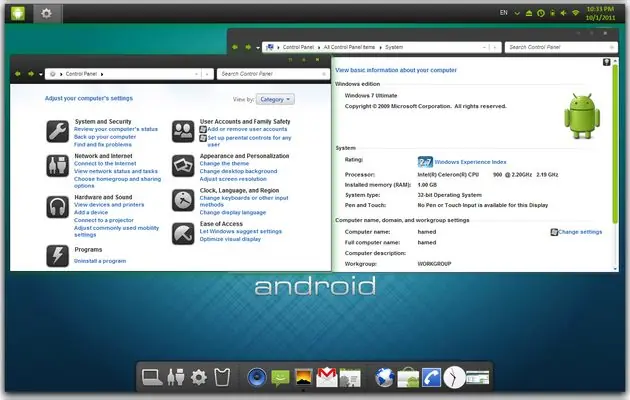630x400 pixels.
Task: Click EN language indicator in top bar
Action: click(x=503, y=13)
